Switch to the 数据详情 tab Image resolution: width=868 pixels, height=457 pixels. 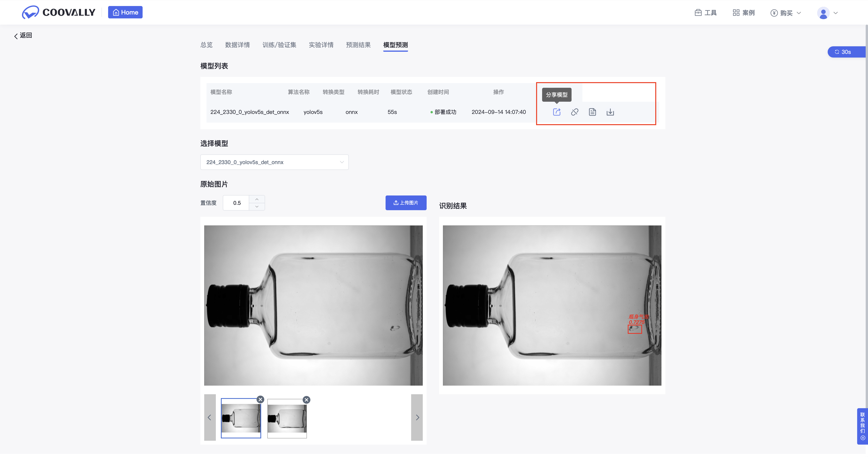(x=237, y=45)
